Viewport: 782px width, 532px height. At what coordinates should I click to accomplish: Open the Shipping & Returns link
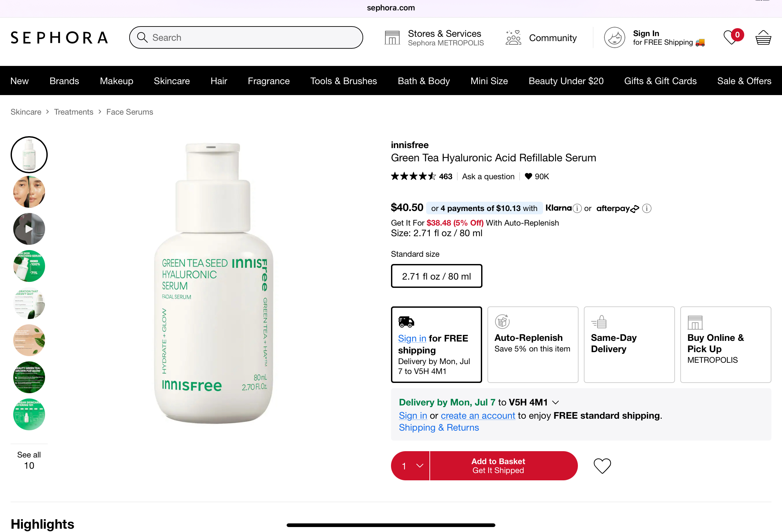click(x=439, y=427)
